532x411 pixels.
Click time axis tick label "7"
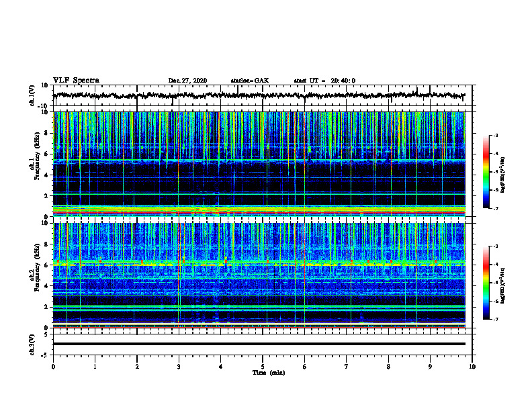347,367
